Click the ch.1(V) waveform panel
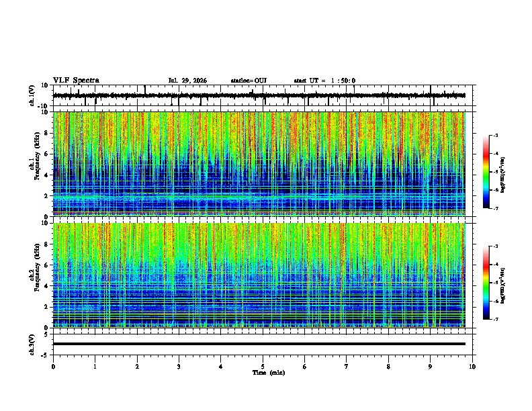Viewport: 532px width, 411px height. (x=263, y=95)
